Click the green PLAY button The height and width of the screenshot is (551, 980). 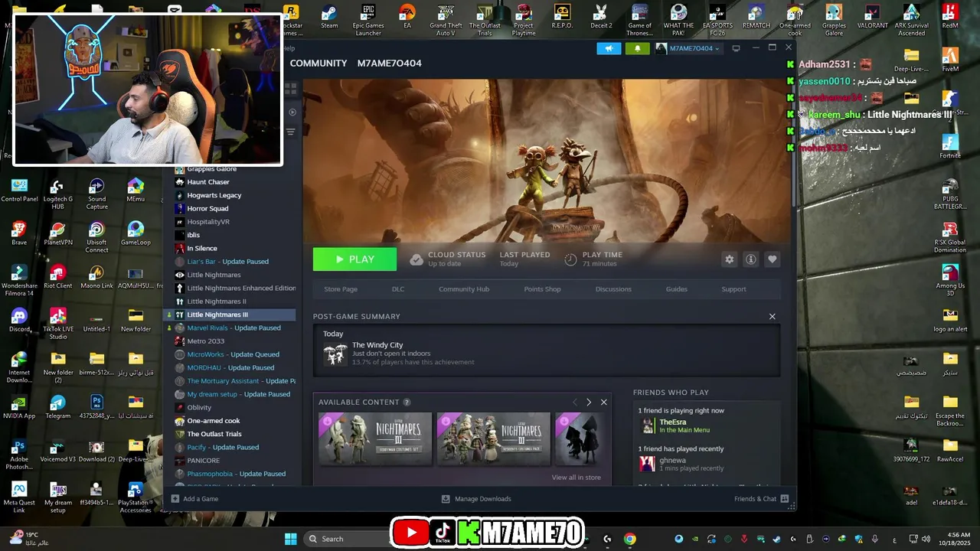pos(354,259)
